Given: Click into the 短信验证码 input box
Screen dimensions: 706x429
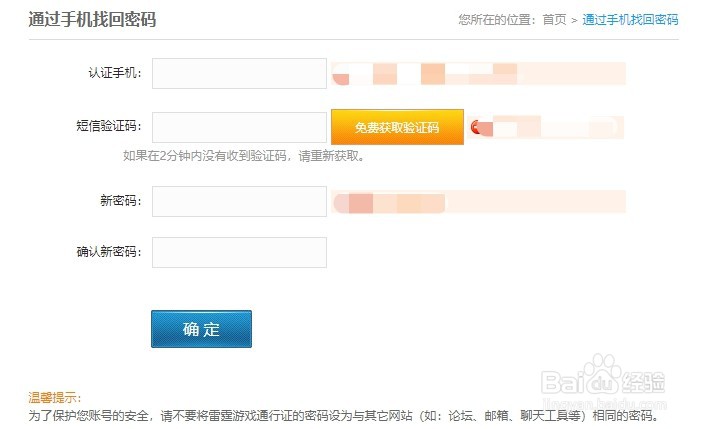Looking at the screenshot, I should point(239,127).
